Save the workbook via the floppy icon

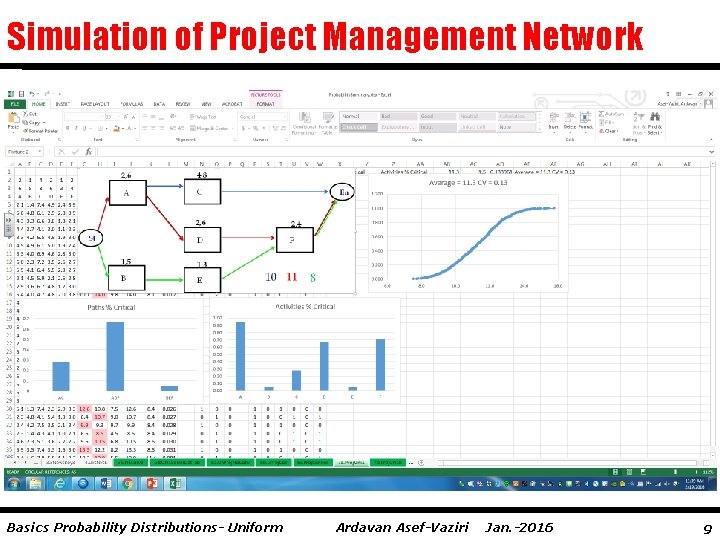21,94
